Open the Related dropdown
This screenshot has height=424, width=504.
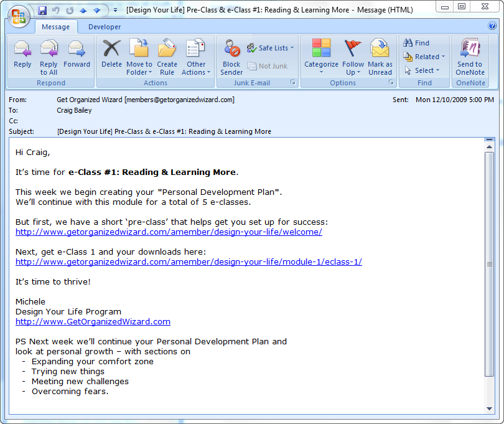(424, 57)
